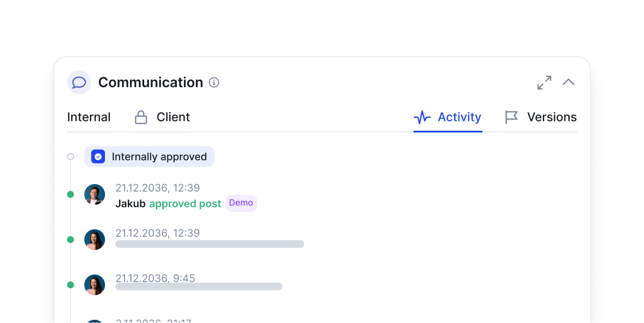
Task: Click the blue check icon in the Internally approved badge
Action: click(x=98, y=157)
